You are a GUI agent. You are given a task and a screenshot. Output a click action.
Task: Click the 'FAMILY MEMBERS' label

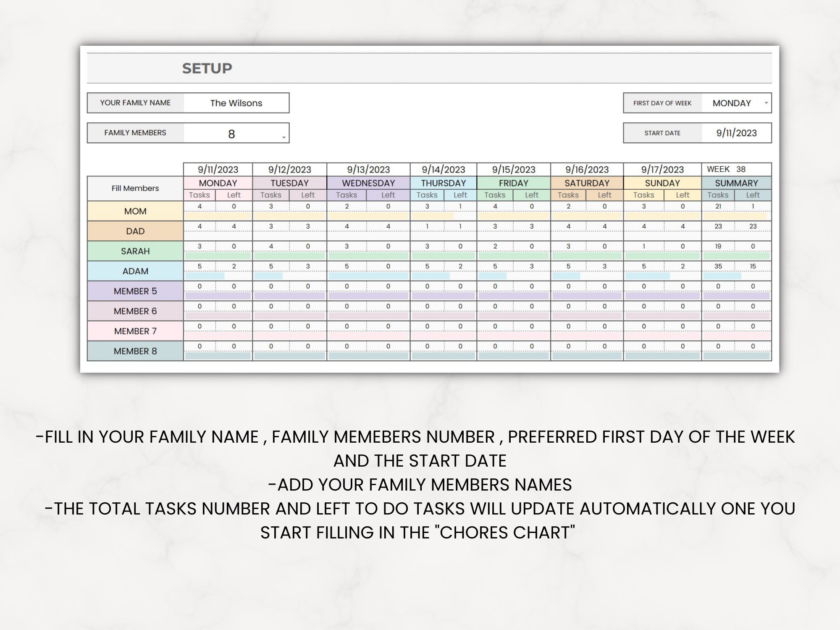tap(135, 133)
